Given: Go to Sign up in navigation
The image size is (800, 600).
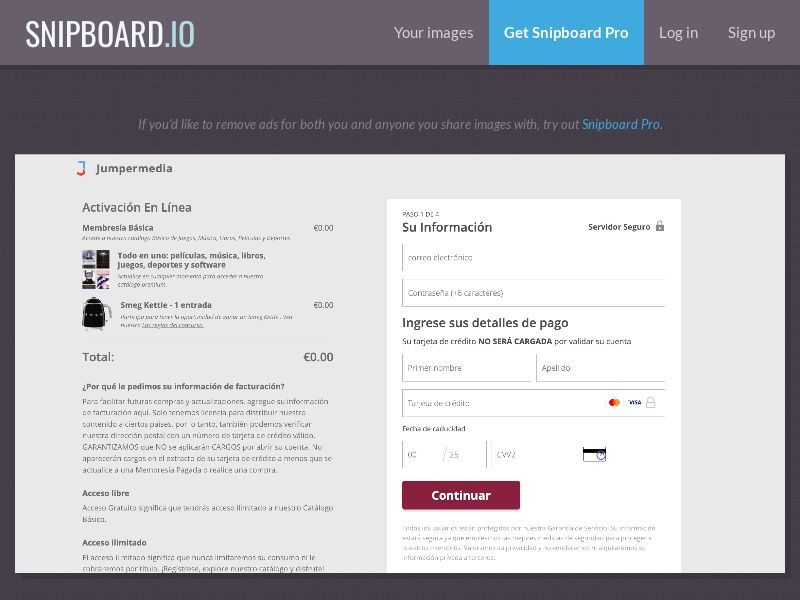Looking at the screenshot, I should (x=751, y=33).
